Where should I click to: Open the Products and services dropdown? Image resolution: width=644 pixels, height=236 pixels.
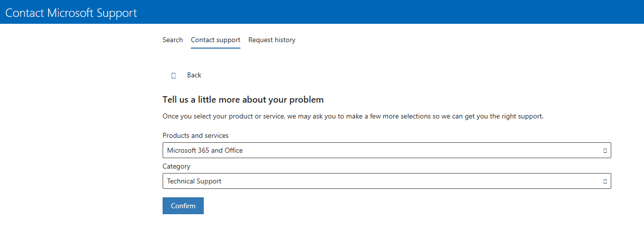click(387, 150)
